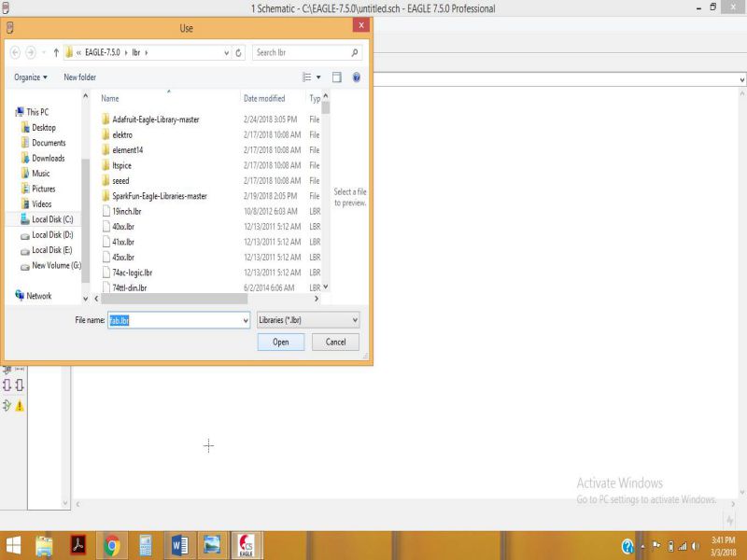This screenshot has width=747, height=560.
Task: Switch to Chrome in the taskbar
Action: (x=112, y=546)
